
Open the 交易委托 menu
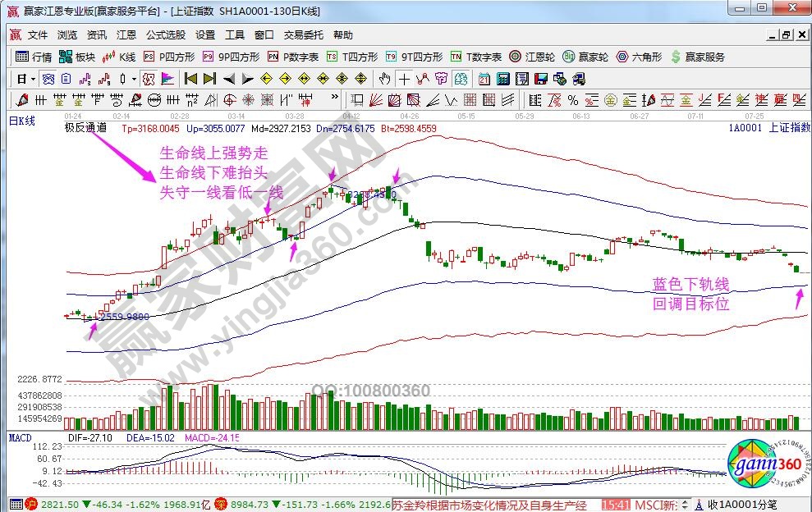click(x=305, y=35)
